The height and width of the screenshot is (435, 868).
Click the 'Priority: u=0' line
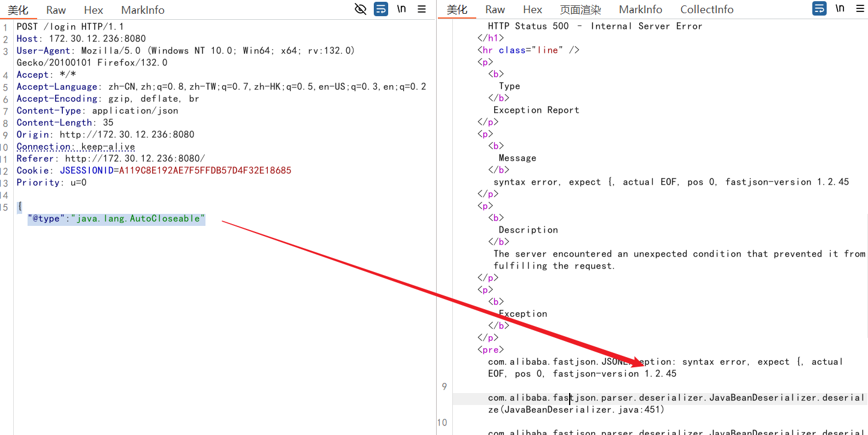(x=52, y=182)
